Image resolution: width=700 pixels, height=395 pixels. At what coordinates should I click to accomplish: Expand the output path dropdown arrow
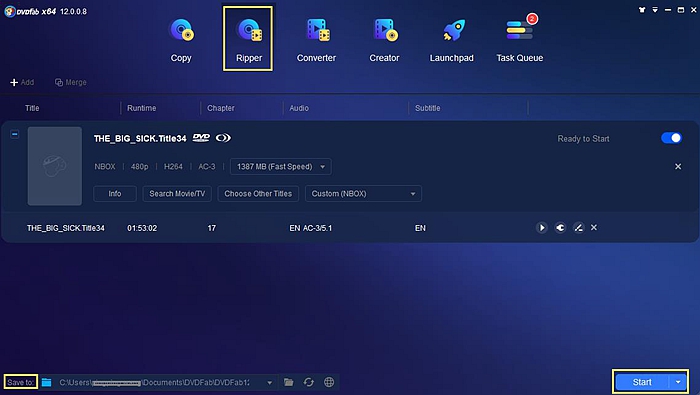pos(270,383)
